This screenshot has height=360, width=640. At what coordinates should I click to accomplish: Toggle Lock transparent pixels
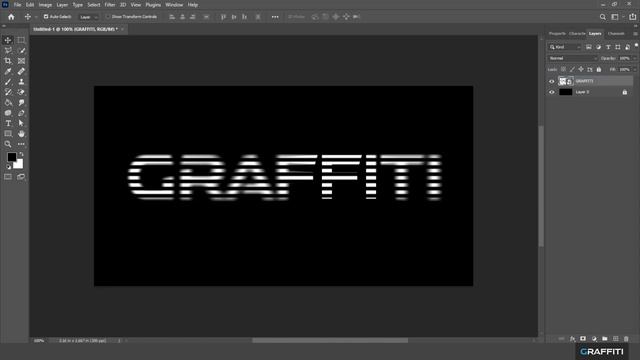click(563, 70)
